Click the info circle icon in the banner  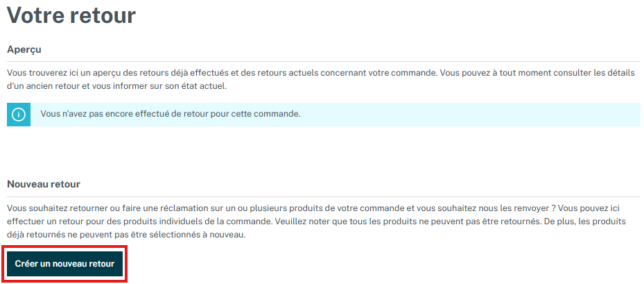[19, 115]
